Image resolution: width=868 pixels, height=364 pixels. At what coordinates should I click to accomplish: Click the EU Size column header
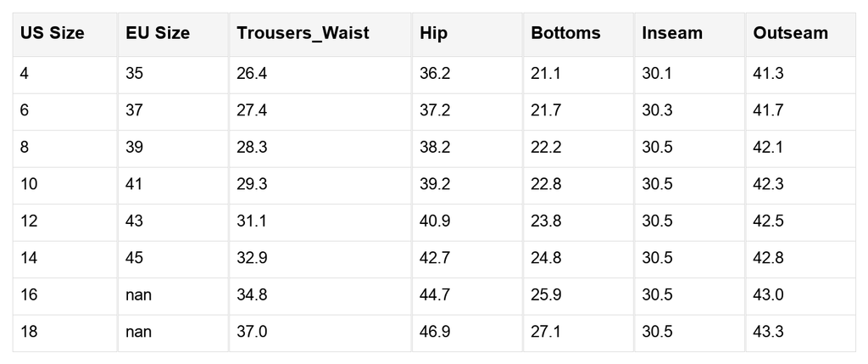[158, 34]
